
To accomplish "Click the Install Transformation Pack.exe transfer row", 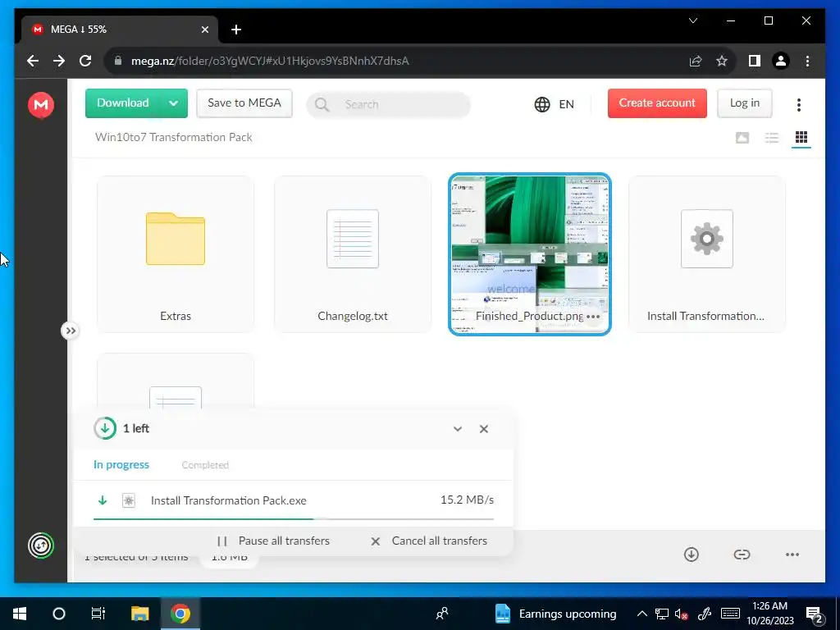I will coord(294,500).
